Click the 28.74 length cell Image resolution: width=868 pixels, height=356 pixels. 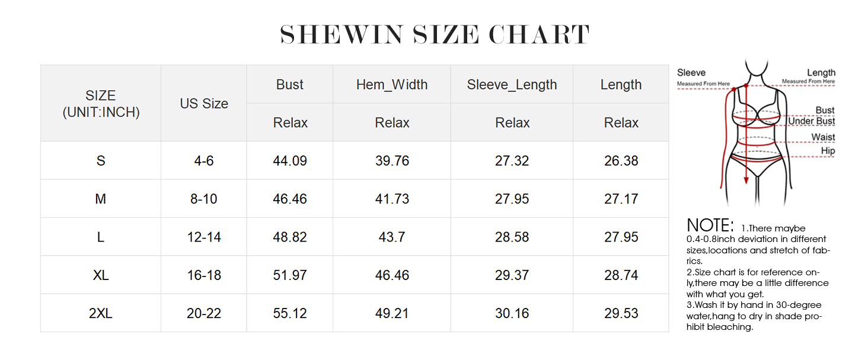(x=621, y=275)
